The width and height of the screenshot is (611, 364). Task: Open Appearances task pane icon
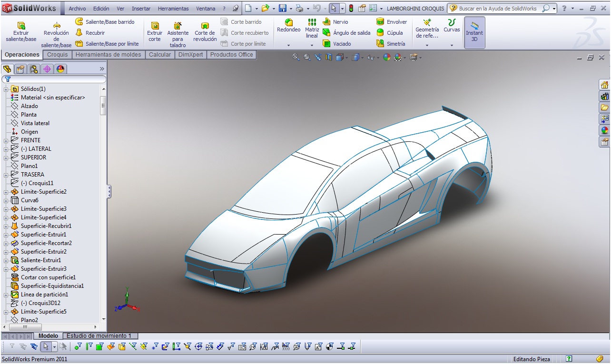tap(604, 130)
